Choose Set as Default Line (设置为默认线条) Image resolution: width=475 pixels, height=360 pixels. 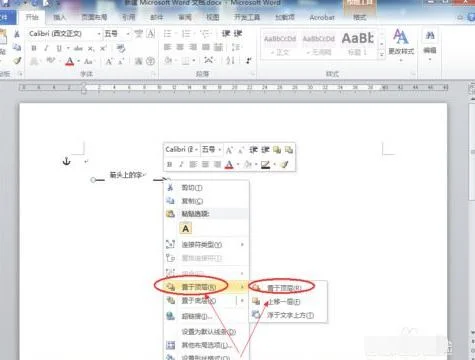point(207,332)
